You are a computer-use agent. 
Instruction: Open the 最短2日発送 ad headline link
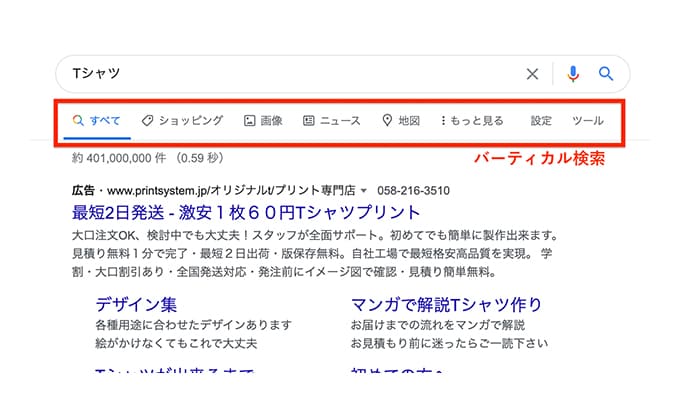[x=246, y=212]
